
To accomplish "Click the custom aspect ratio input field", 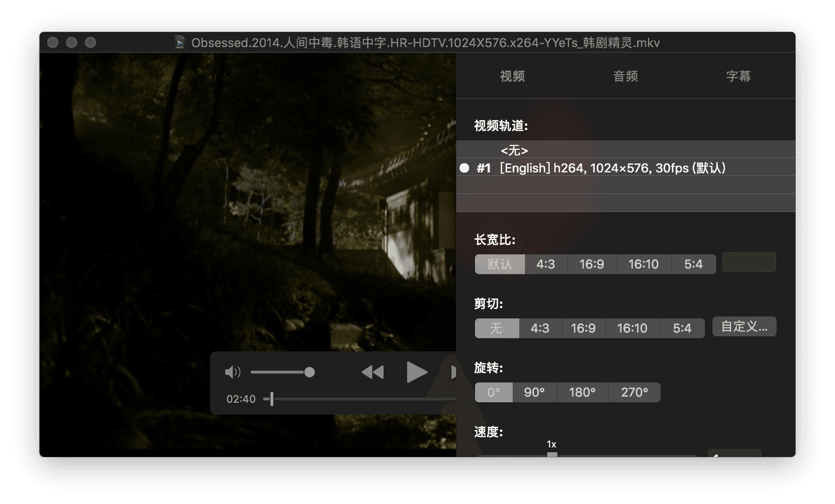I will click(749, 262).
